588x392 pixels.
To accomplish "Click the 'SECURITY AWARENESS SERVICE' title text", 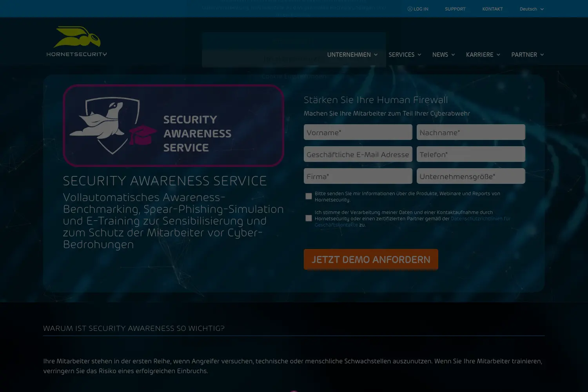I will point(165,181).
